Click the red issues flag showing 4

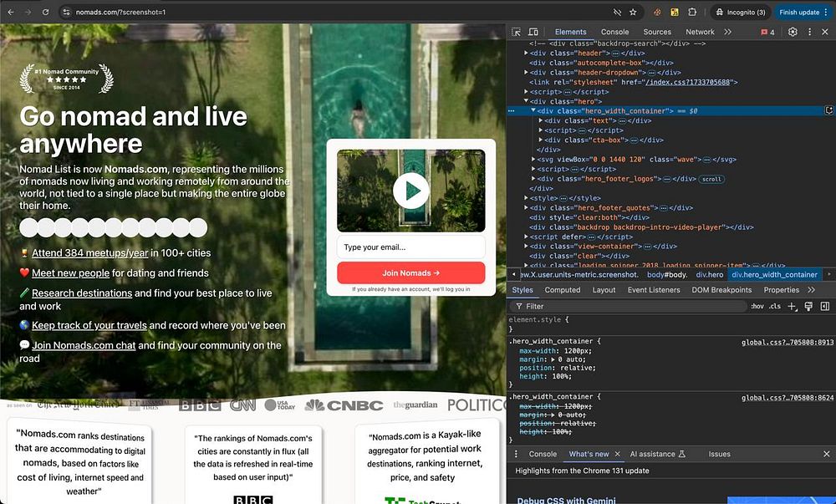767,32
